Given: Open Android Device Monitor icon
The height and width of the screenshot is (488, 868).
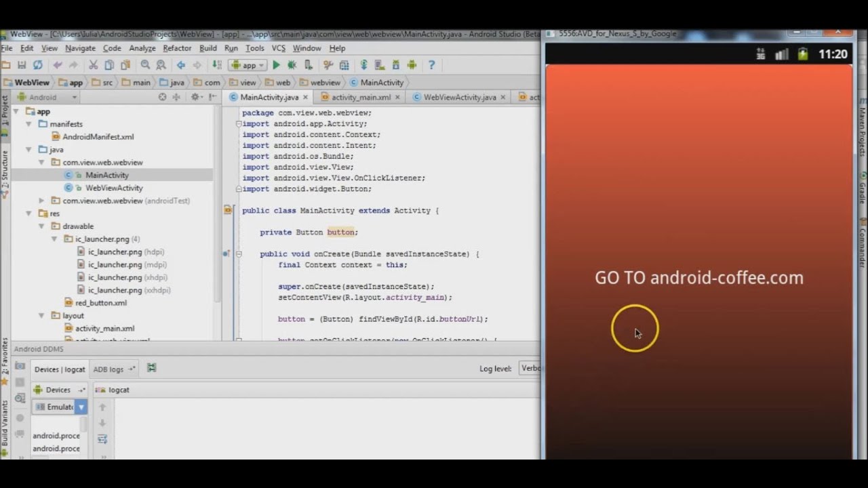Looking at the screenshot, I should pyautogui.click(x=412, y=65).
